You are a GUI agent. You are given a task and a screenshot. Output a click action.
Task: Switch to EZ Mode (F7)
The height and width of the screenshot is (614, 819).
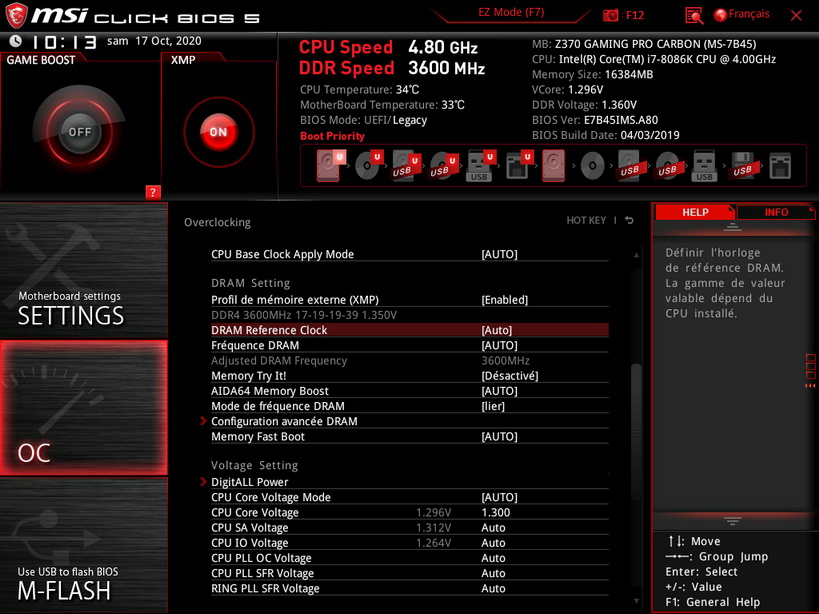[513, 14]
